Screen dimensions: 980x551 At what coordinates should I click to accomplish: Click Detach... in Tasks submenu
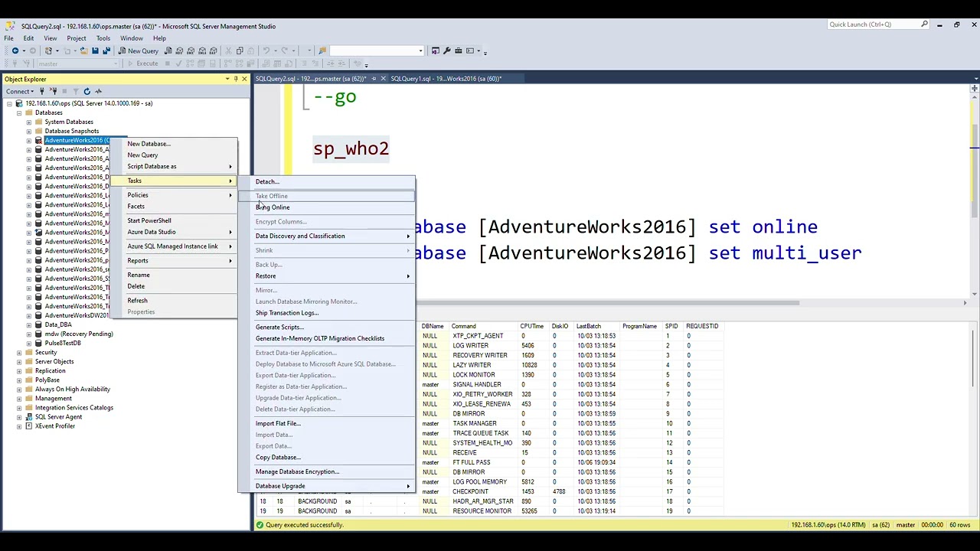click(327, 181)
